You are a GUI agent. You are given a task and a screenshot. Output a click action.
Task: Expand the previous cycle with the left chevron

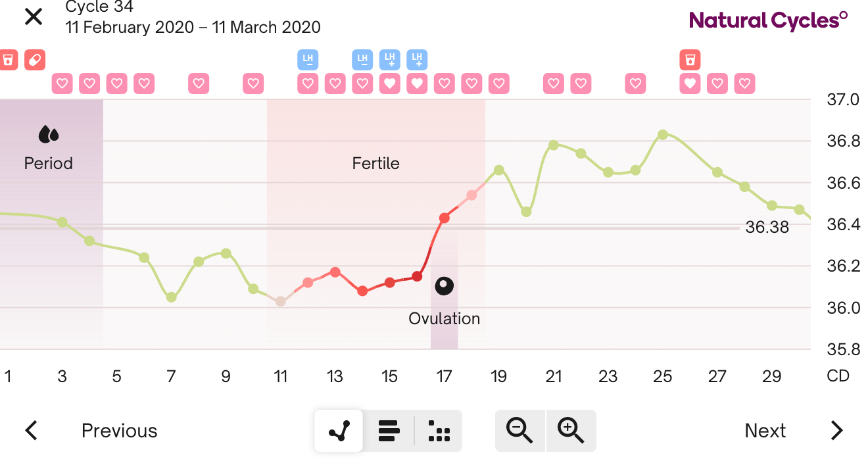31,430
